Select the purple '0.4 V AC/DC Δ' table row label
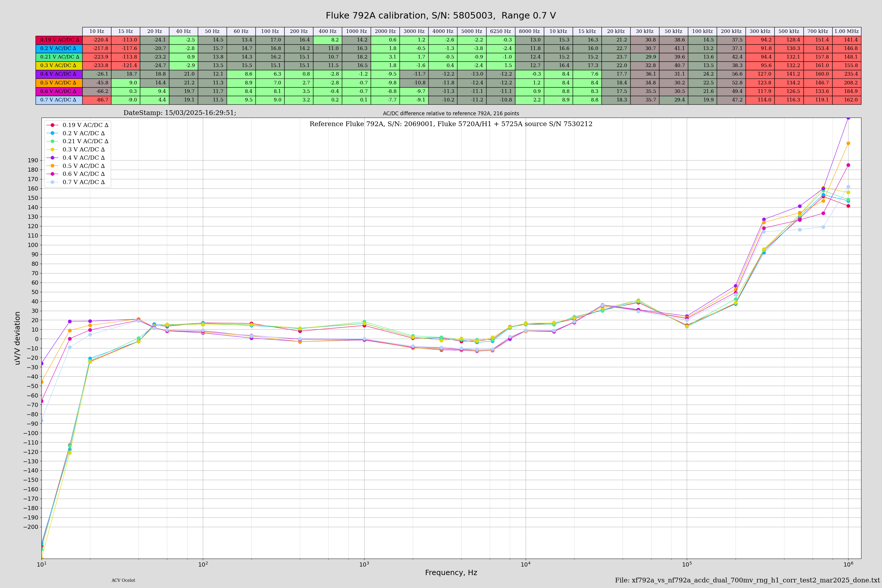 (x=59, y=74)
